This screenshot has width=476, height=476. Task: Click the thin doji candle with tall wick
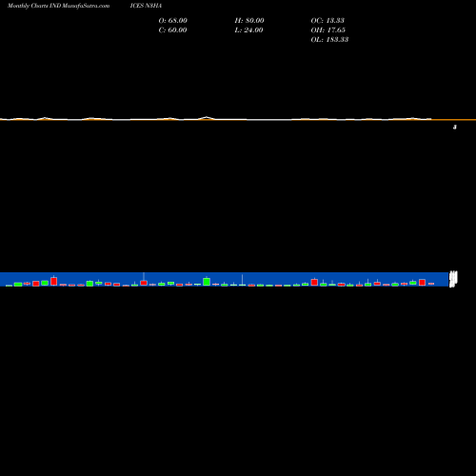tap(243, 280)
